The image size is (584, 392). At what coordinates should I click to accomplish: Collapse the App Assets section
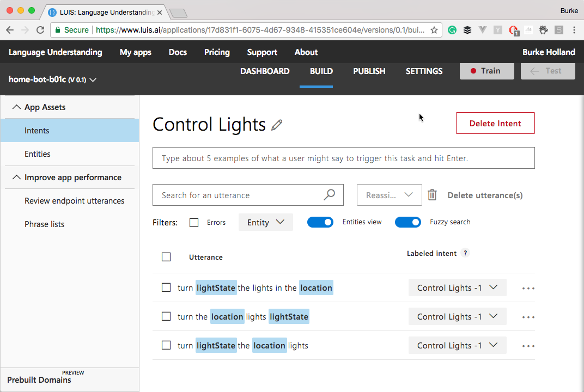(x=17, y=107)
